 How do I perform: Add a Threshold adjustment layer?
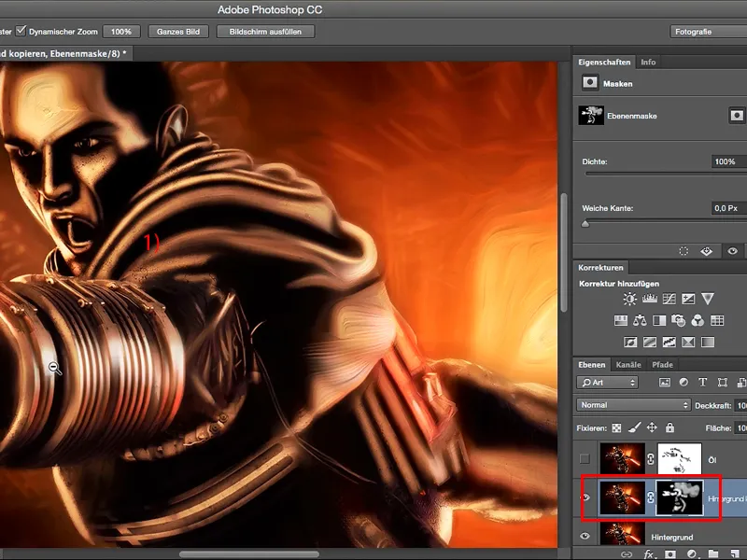click(669, 342)
